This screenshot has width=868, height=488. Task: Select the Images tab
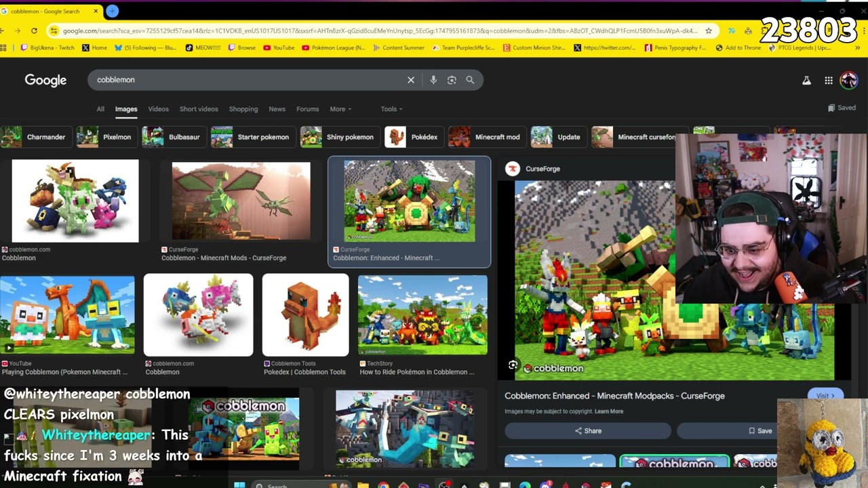(x=126, y=109)
